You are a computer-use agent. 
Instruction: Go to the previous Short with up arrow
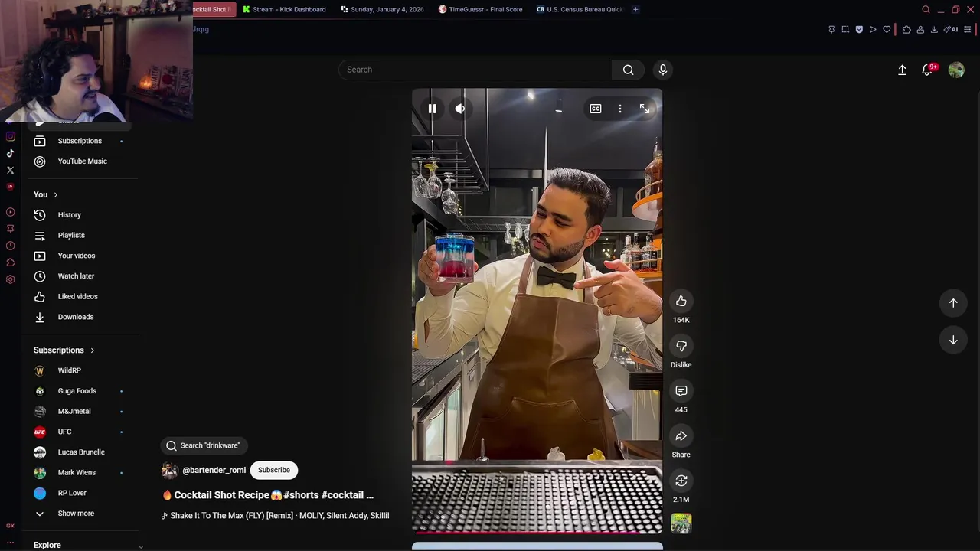pyautogui.click(x=953, y=302)
